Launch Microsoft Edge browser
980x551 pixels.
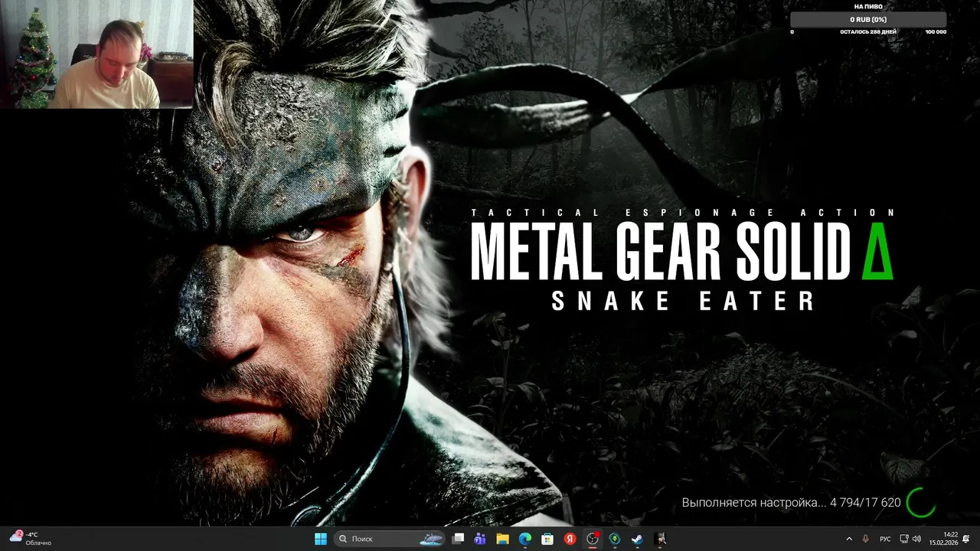pos(525,539)
